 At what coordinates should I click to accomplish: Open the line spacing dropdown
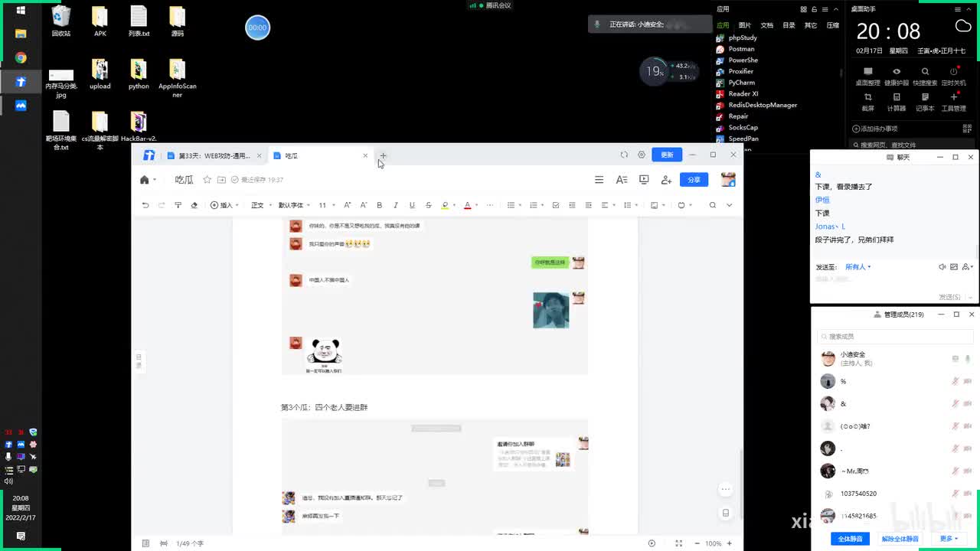[x=629, y=205]
